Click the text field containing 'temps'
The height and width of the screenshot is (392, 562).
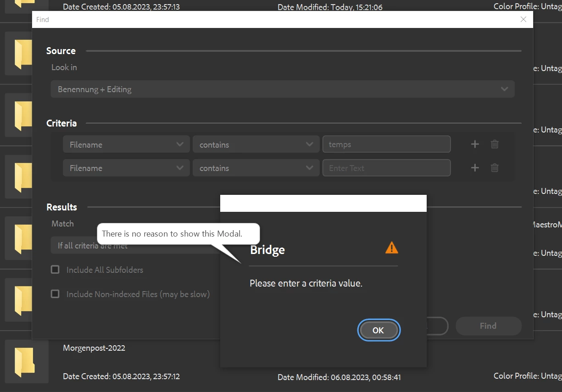(387, 144)
